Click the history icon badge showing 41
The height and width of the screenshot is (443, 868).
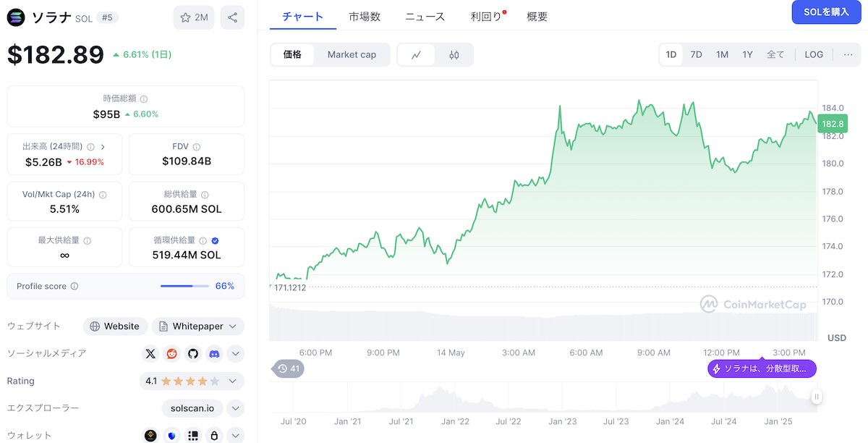tap(289, 368)
